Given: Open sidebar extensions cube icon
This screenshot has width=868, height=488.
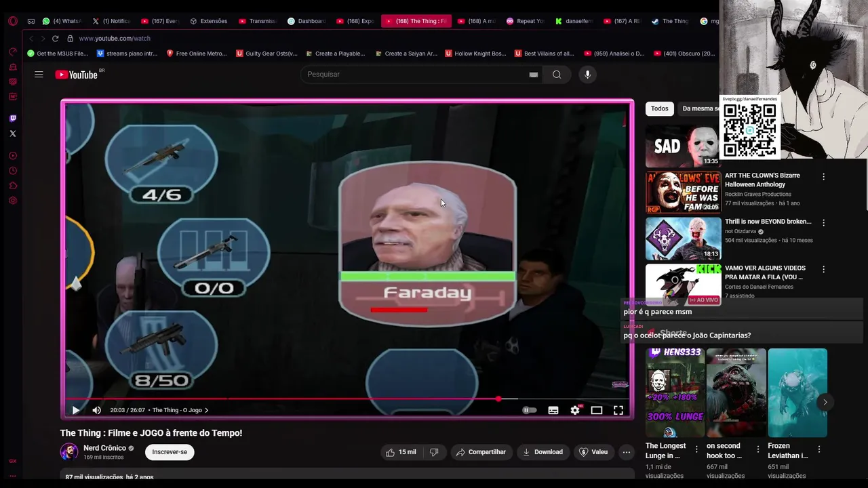Looking at the screenshot, I should (x=12, y=186).
